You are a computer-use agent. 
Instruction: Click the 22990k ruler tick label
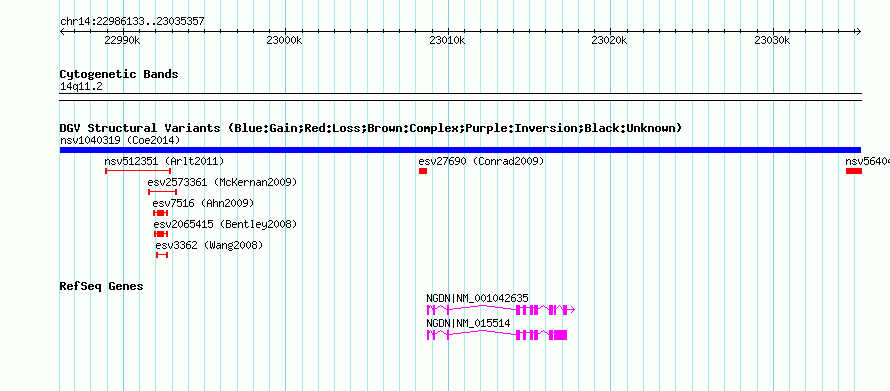(122, 40)
